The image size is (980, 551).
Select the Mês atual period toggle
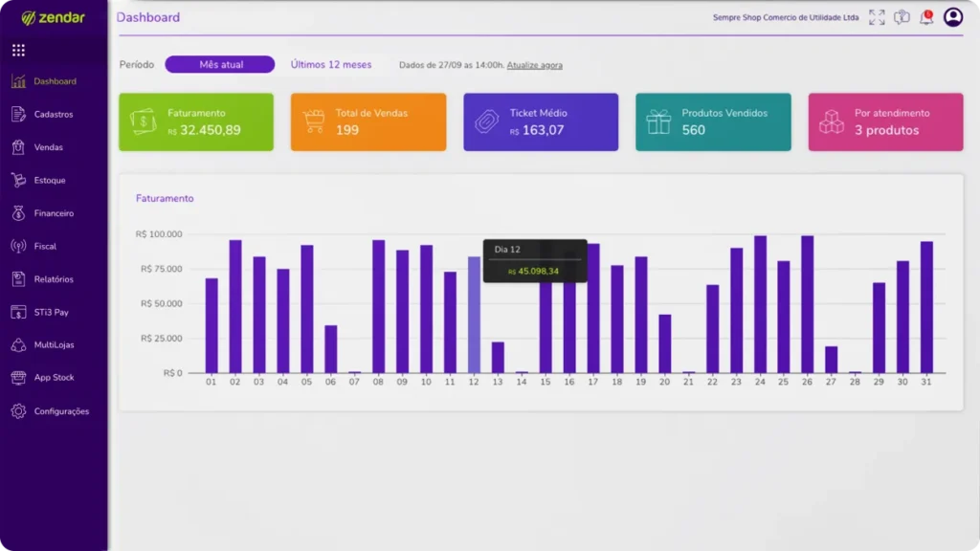pyautogui.click(x=220, y=64)
